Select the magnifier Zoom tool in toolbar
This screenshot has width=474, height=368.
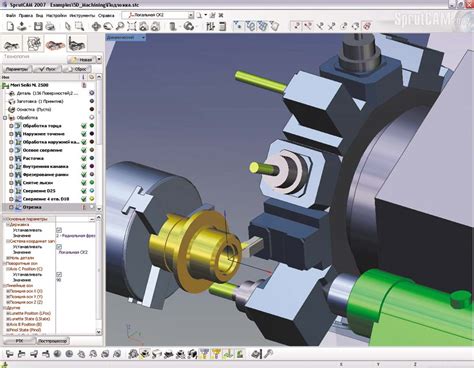[x=120, y=26]
